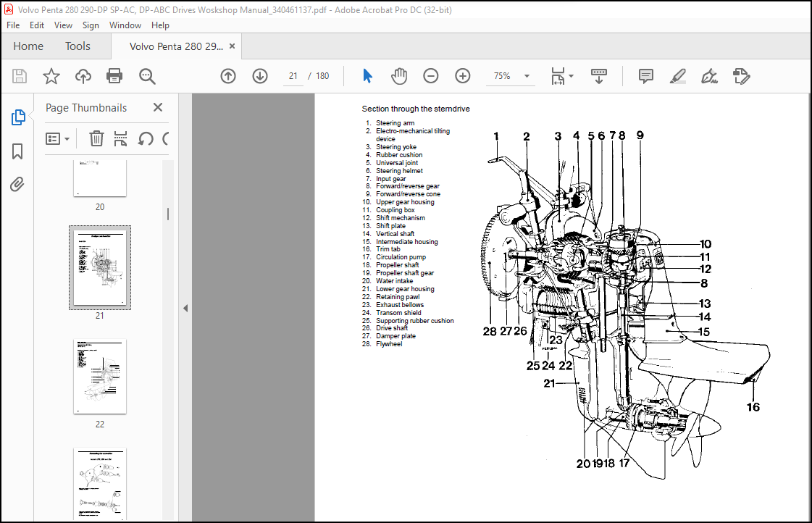Select page 21 thumbnail
The width and height of the screenshot is (812, 523).
tap(100, 268)
